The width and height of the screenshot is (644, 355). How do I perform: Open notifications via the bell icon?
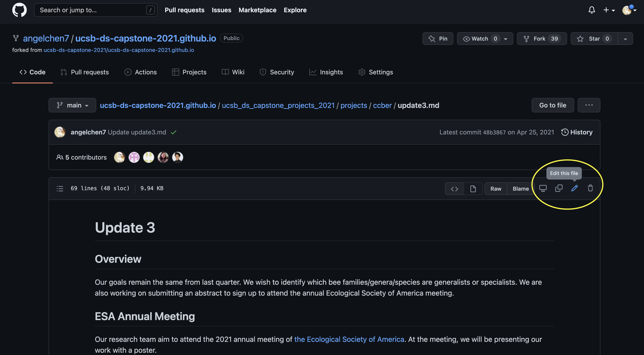click(592, 10)
